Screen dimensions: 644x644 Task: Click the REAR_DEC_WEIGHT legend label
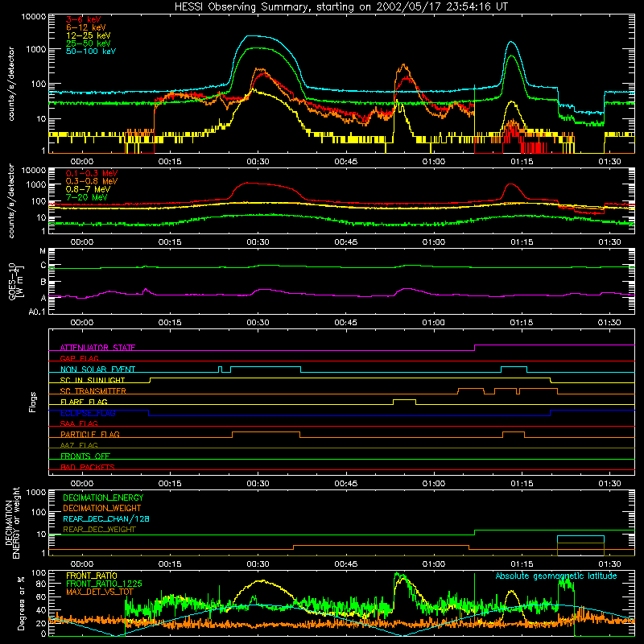[99, 530]
